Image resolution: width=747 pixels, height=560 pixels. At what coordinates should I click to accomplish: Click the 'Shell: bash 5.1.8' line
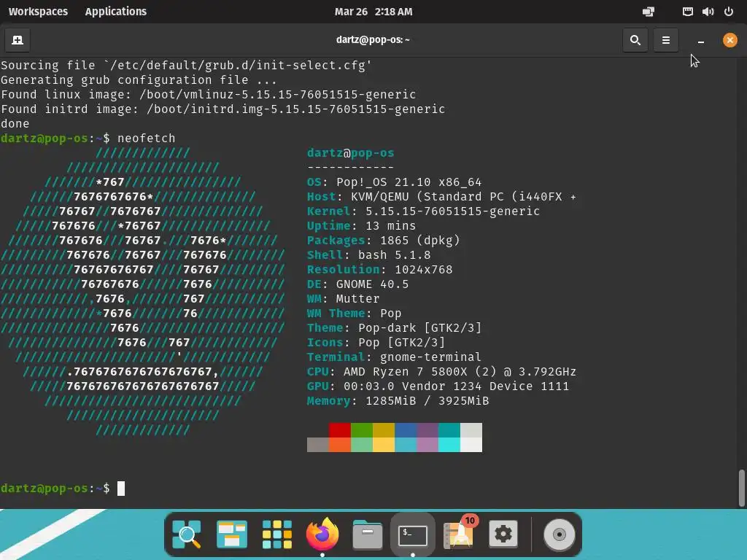368,254
